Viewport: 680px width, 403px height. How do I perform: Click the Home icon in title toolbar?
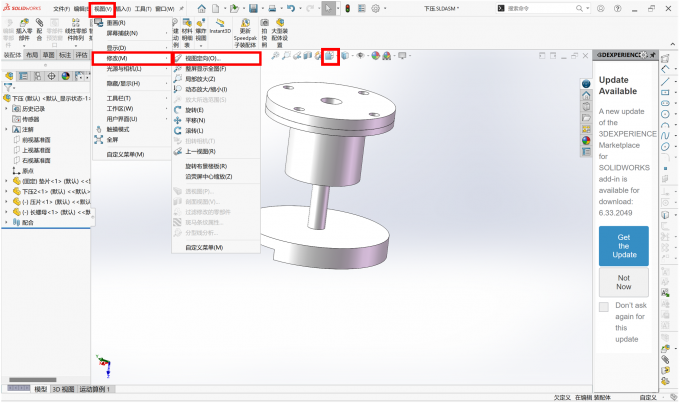[x=202, y=8]
